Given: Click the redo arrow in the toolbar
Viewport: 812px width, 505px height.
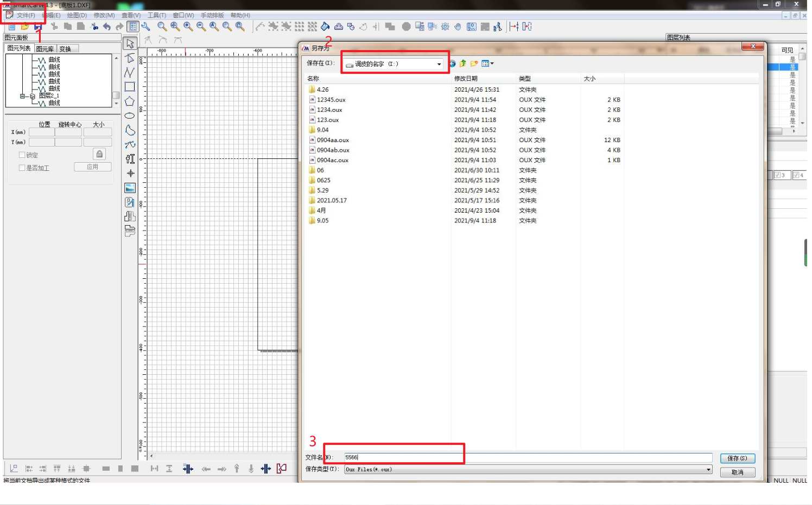Looking at the screenshot, I should tap(119, 27).
